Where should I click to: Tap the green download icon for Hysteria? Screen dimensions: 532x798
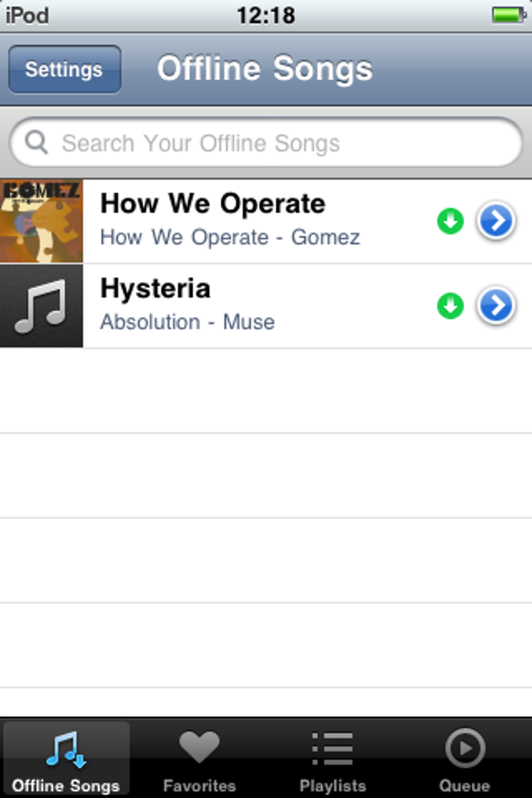pyautogui.click(x=450, y=306)
